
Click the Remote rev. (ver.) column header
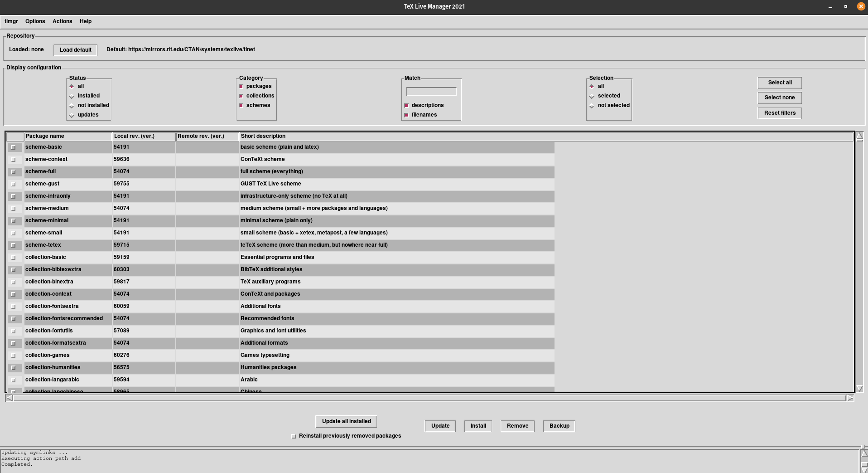click(207, 136)
